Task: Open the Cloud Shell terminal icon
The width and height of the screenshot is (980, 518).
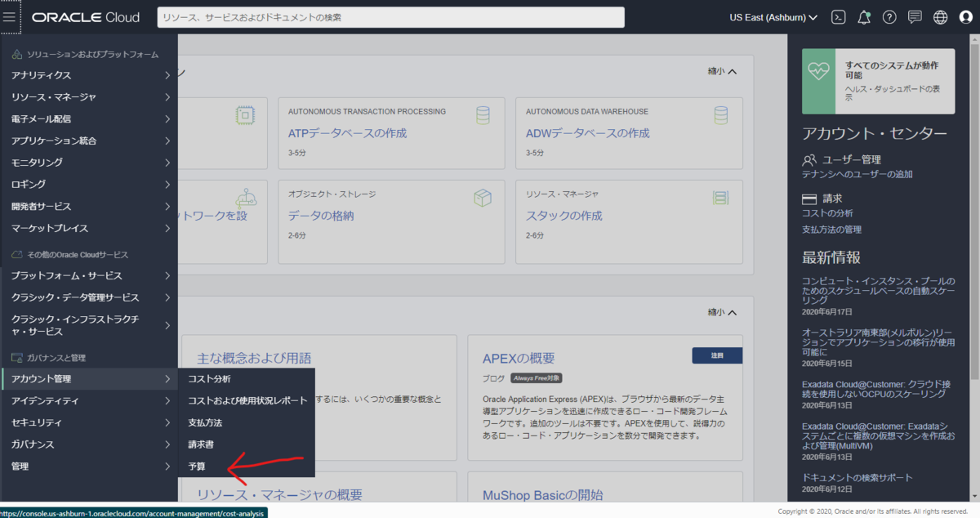Action: tap(838, 17)
